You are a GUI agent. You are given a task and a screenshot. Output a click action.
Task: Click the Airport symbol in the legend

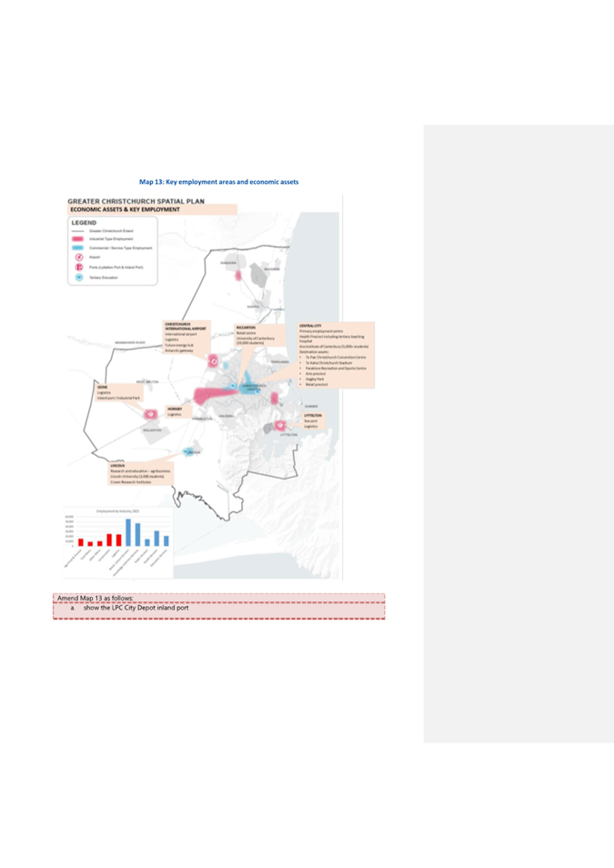tap(78, 257)
